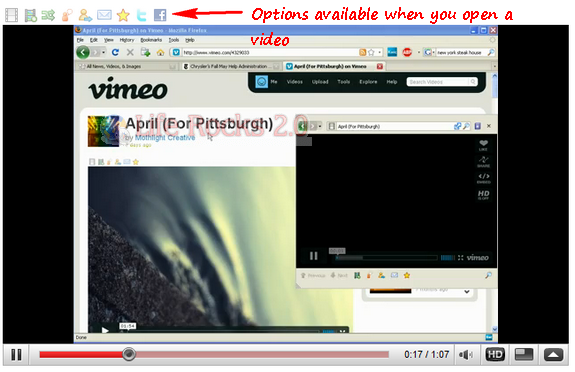Image resolution: width=575 pixels, height=372 pixels.
Task: Open the Firefox File menu
Action: tap(80, 40)
